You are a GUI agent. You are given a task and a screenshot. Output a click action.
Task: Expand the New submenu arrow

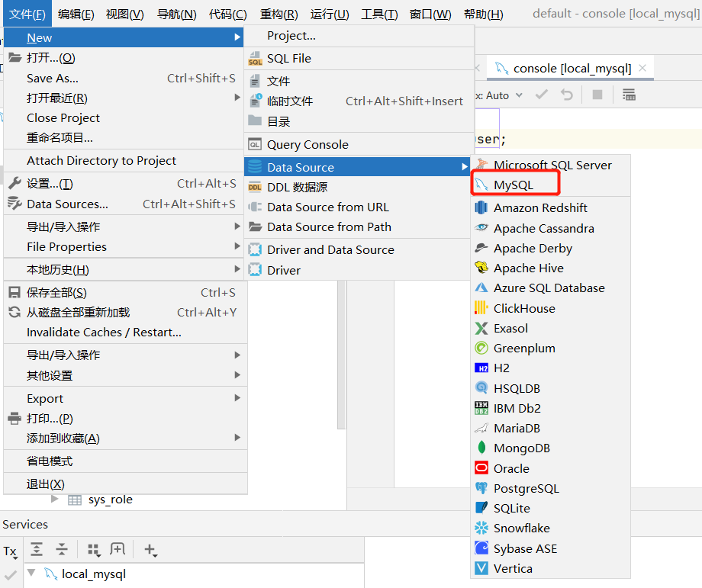point(237,37)
